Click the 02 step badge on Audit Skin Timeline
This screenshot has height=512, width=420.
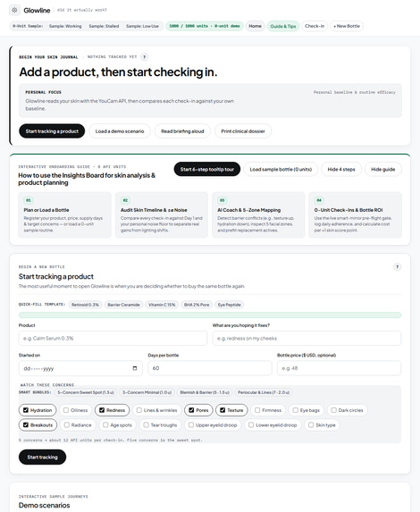[125, 200]
